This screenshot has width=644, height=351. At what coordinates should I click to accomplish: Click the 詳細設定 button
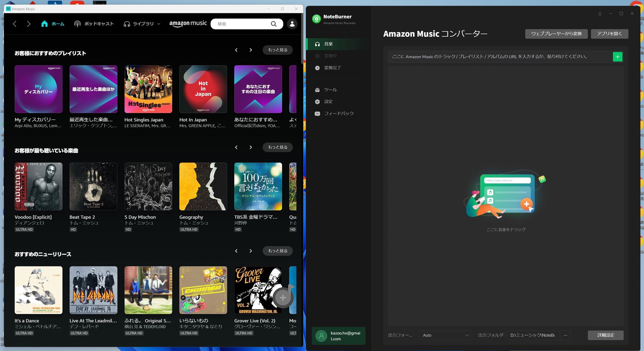click(605, 335)
